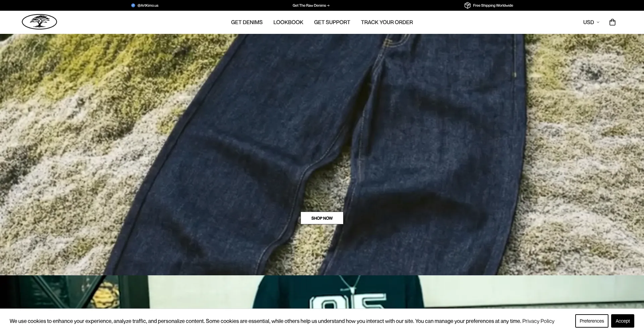
Task: Click the Free Shipping Worldwide text
Action: [493, 5]
